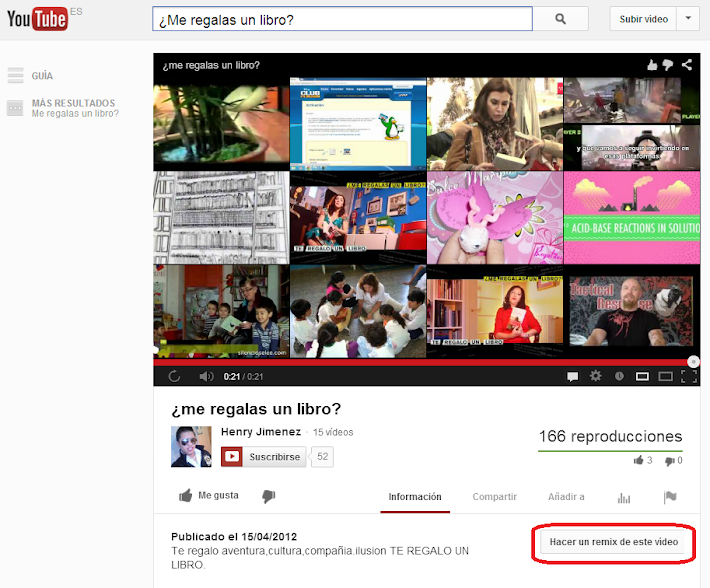710x588 pixels.
Task: Expand Más resultados in the sidebar
Action: (73, 103)
